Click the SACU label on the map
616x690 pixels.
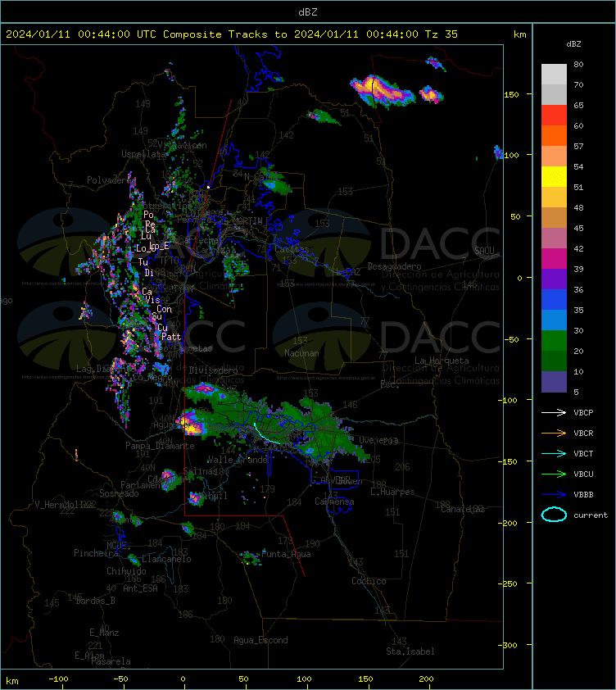tap(484, 251)
